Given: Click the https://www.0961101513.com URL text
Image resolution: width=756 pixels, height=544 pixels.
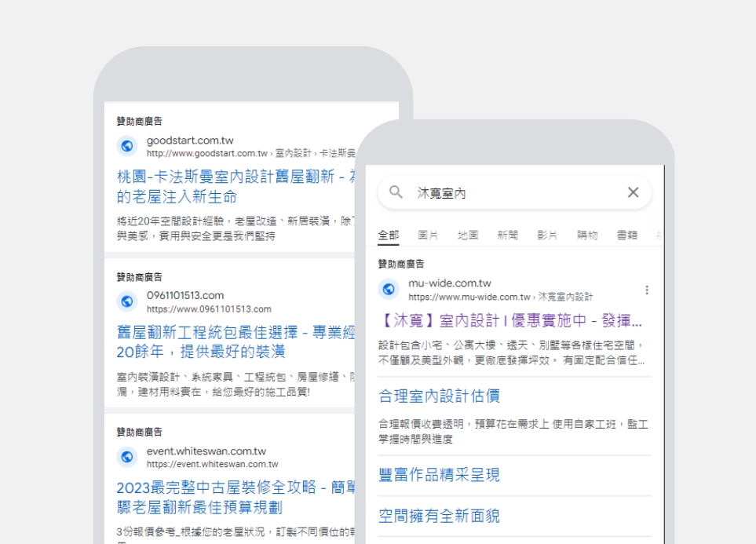Looking at the screenshot, I should tap(209, 309).
